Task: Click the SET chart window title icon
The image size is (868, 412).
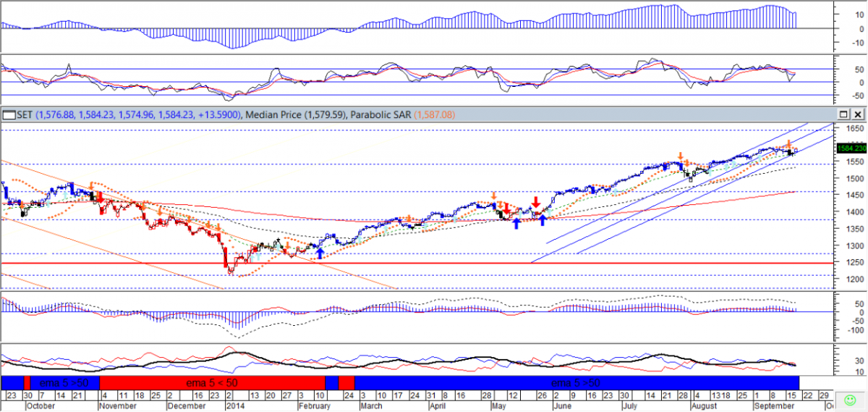Action: point(9,114)
